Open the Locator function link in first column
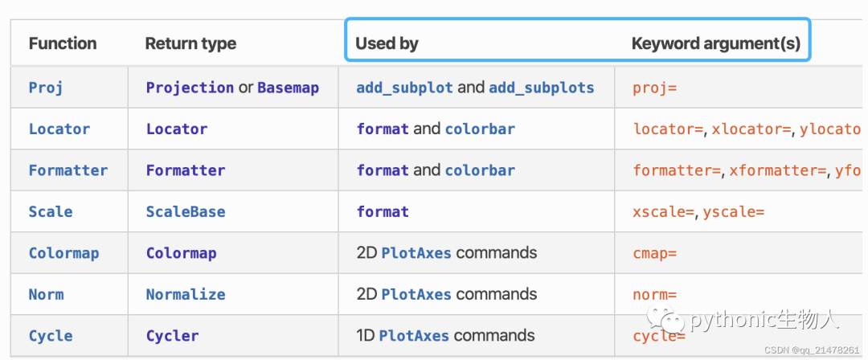Image resolution: width=868 pixels, height=360 pixels. 59,129
